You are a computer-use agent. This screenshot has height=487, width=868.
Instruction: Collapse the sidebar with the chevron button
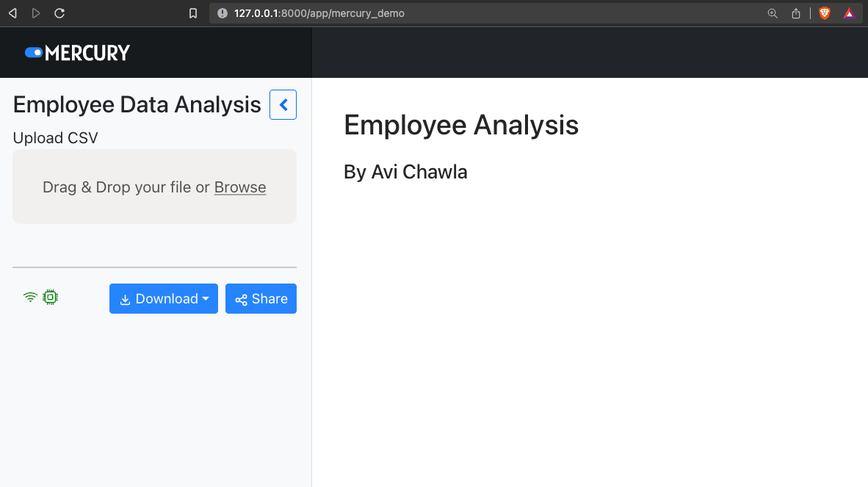[x=283, y=105]
